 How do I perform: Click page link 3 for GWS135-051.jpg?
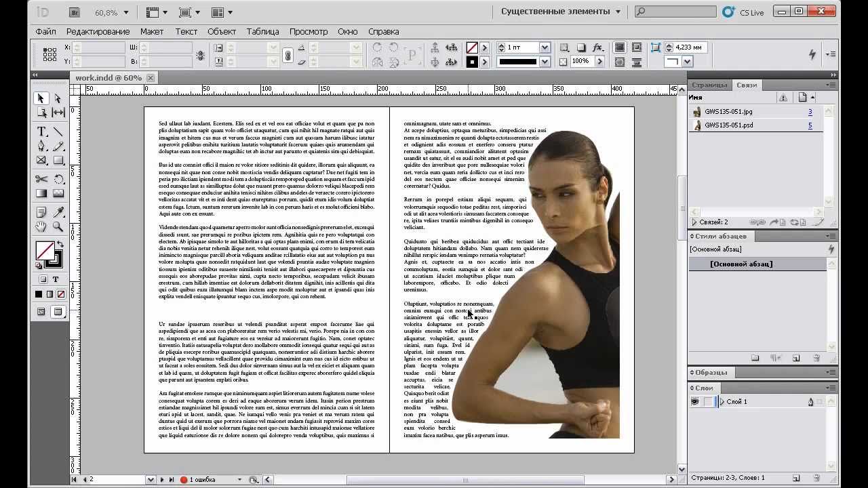[x=810, y=112]
